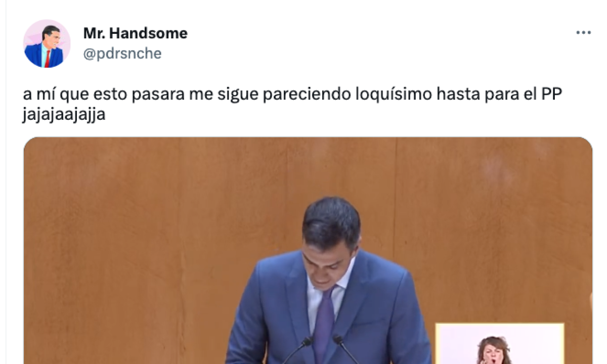
Task: Select the sign language interpreter inset
Action: click(500, 344)
